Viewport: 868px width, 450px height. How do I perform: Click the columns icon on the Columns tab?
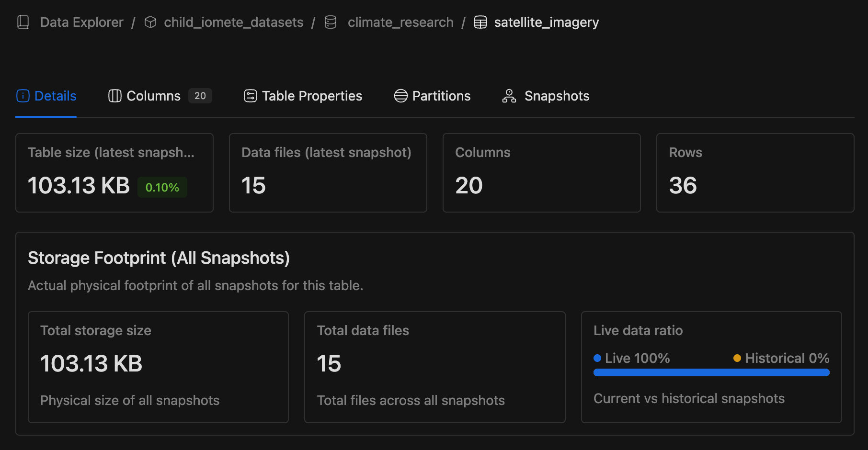114,96
